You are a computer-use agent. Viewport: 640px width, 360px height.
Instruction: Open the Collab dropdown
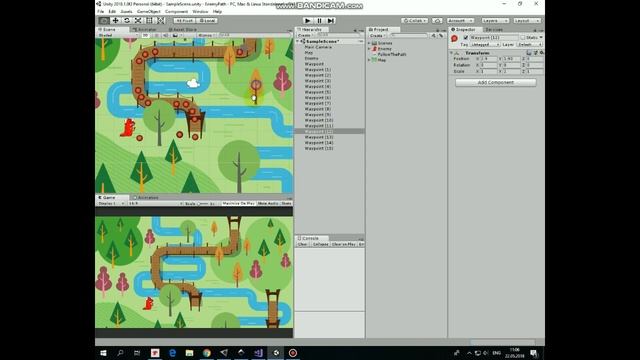414,20
